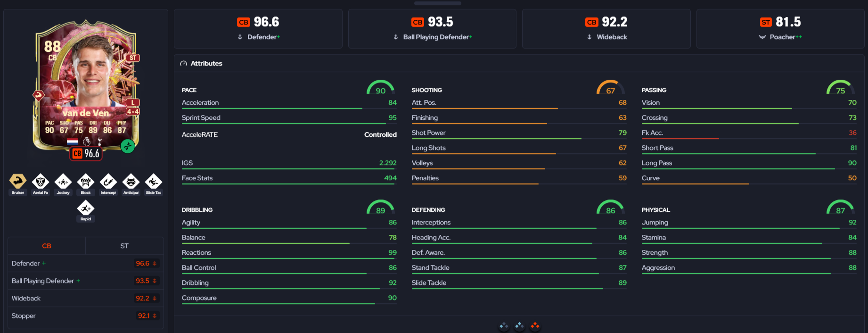Screen dimensions: 868x333
Task: Select the one-diamond chemistry level button
Action: tap(504, 325)
